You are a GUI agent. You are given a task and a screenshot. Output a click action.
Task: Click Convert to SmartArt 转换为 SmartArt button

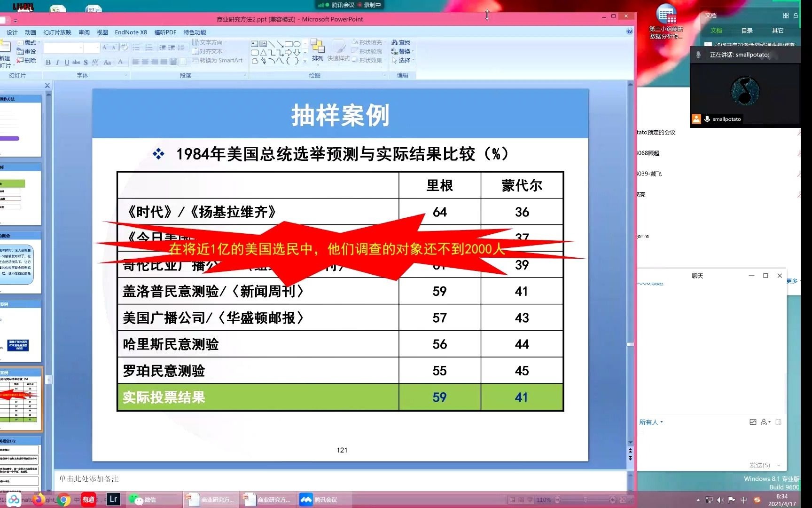point(218,60)
